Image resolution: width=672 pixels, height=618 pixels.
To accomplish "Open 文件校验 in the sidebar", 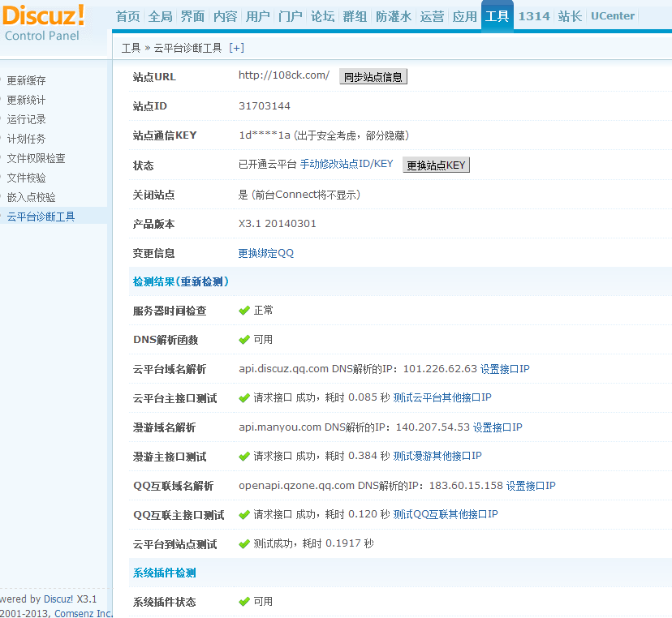I will [x=26, y=178].
